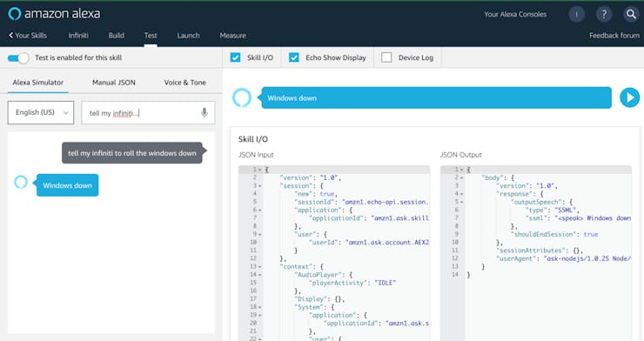The image size is (644, 341).
Task: Go back to Your Skills
Action: 28,36
